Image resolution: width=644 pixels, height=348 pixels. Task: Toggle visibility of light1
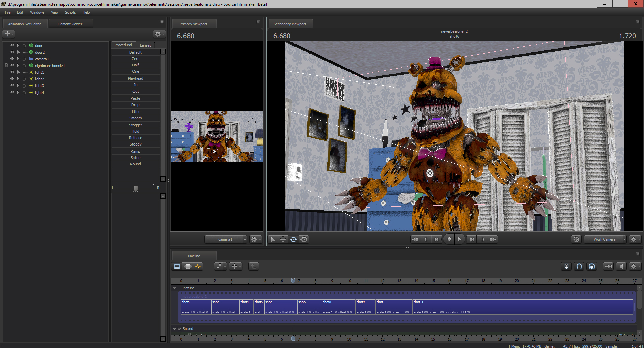coord(12,72)
